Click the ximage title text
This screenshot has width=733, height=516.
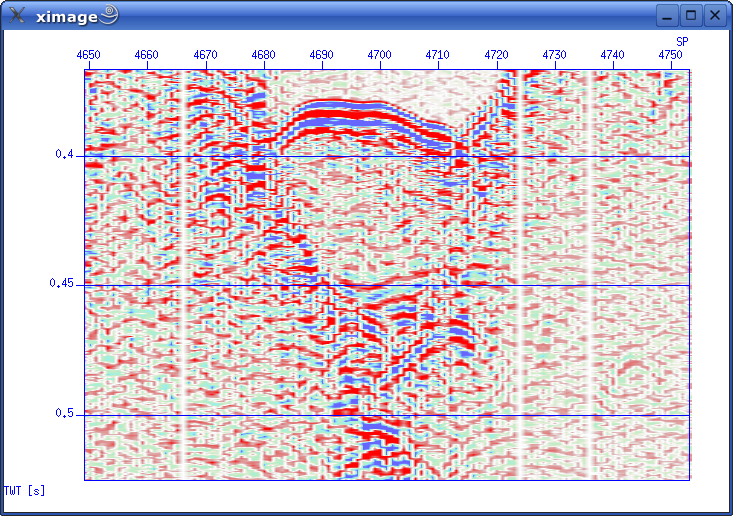67,17
